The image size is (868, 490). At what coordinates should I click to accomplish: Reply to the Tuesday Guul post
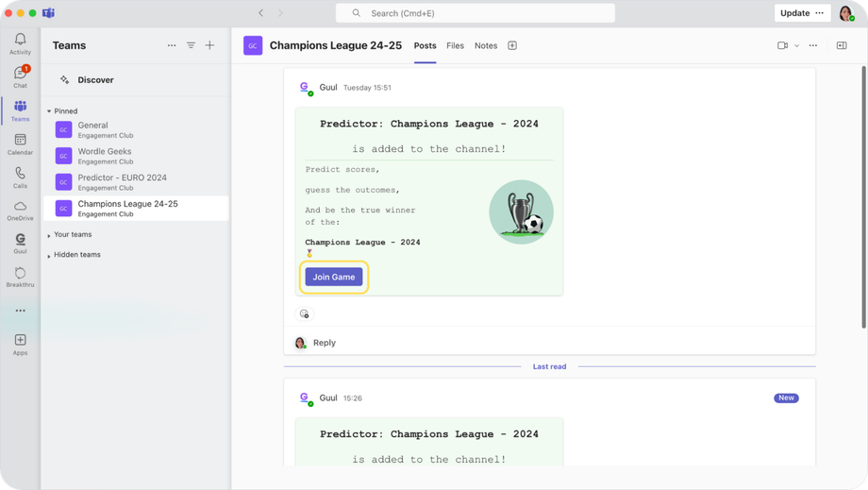[325, 343]
